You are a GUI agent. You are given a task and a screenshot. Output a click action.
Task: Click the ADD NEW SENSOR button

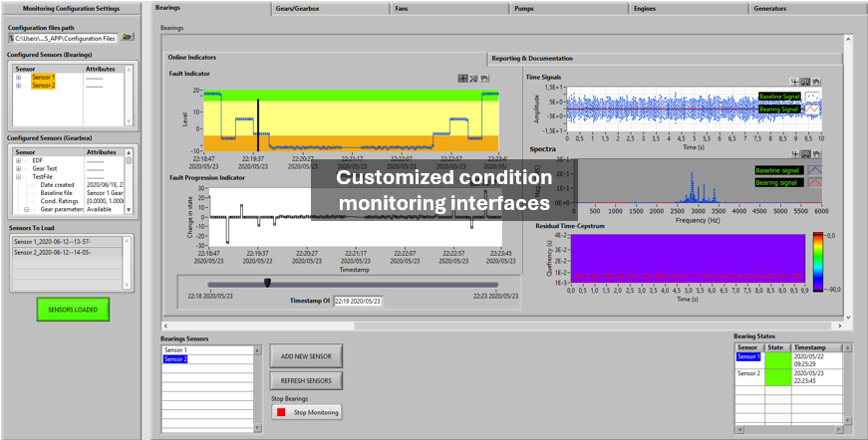[306, 355]
